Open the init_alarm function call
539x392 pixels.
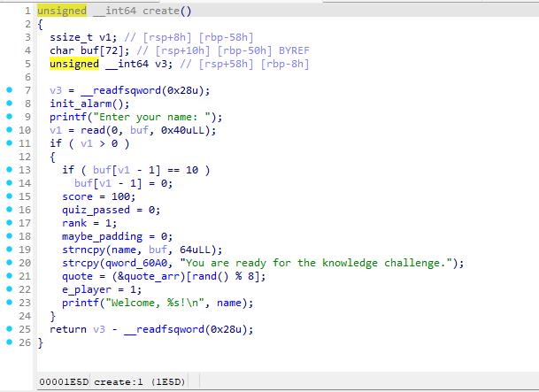pos(79,104)
